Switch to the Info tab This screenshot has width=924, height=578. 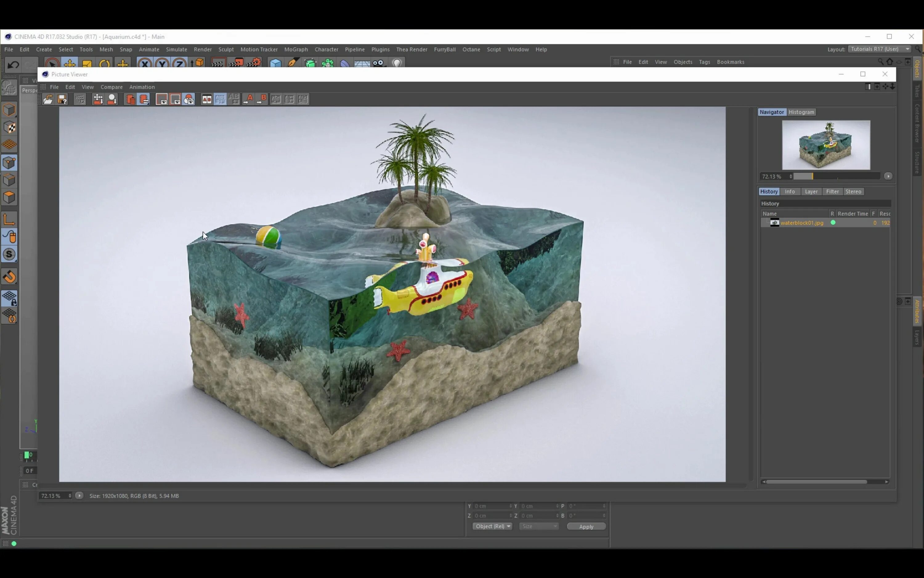[790, 191]
